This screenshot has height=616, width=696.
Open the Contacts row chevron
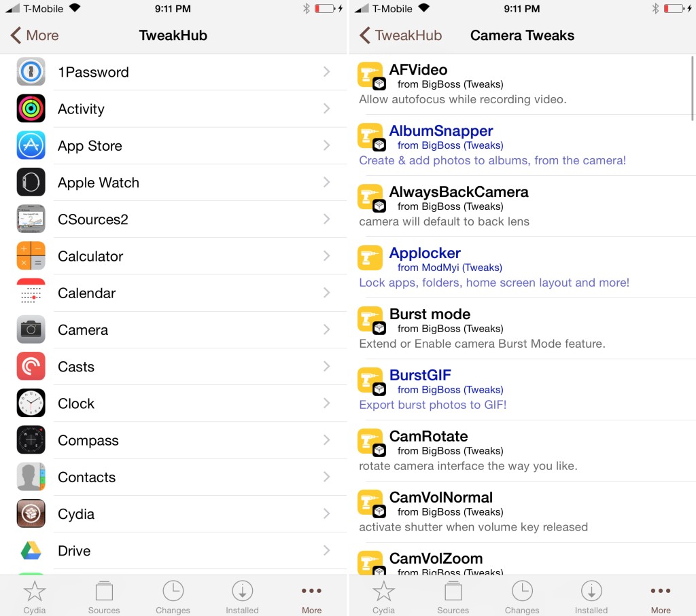tap(327, 476)
